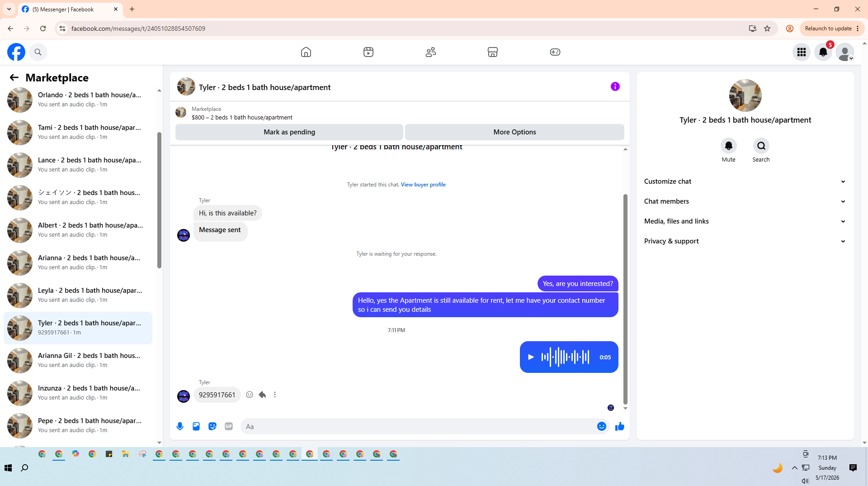This screenshot has width=868, height=486.
Task: Expand Privacy & support section
Action: (x=745, y=241)
